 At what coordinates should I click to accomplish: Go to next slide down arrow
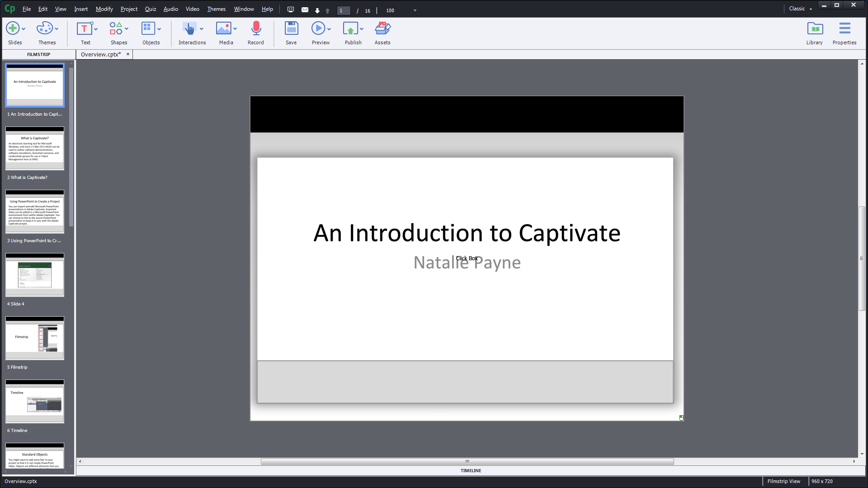317,10
